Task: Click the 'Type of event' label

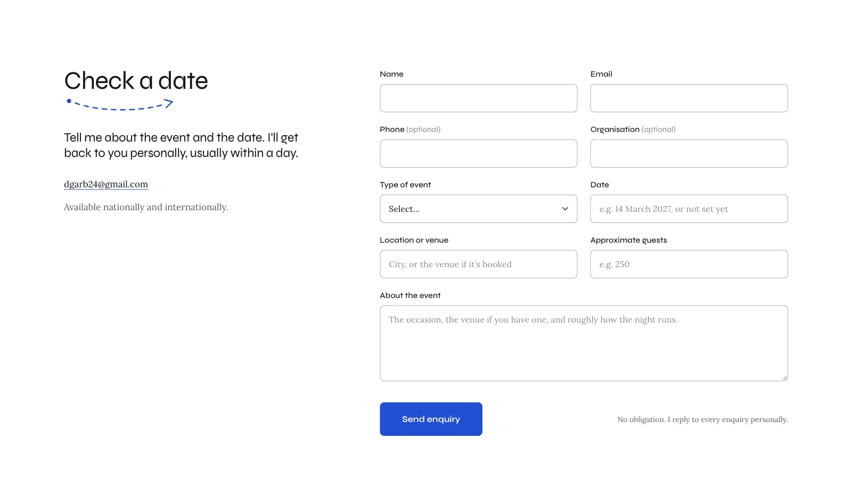Action: click(405, 185)
